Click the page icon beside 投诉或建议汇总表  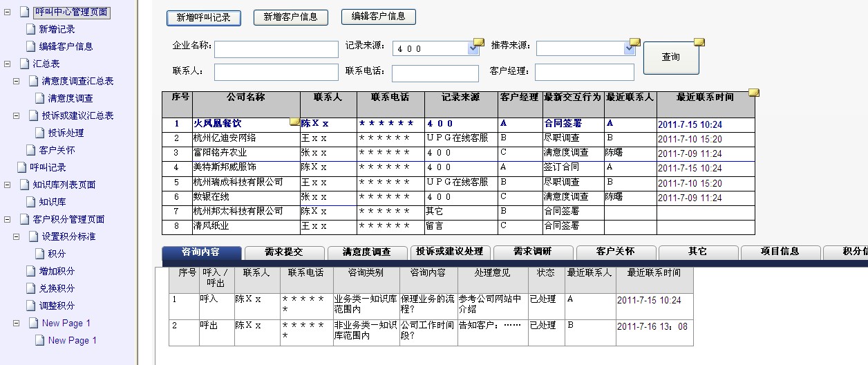(33, 115)
